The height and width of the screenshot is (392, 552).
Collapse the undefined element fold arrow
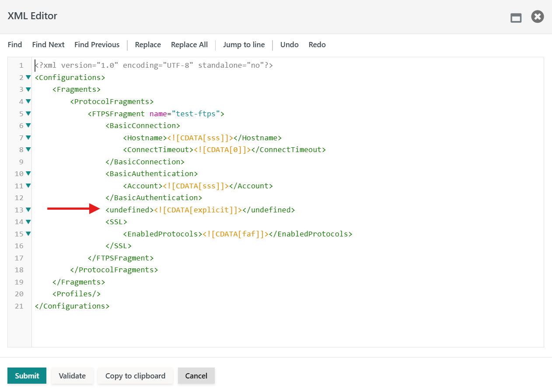28,210
